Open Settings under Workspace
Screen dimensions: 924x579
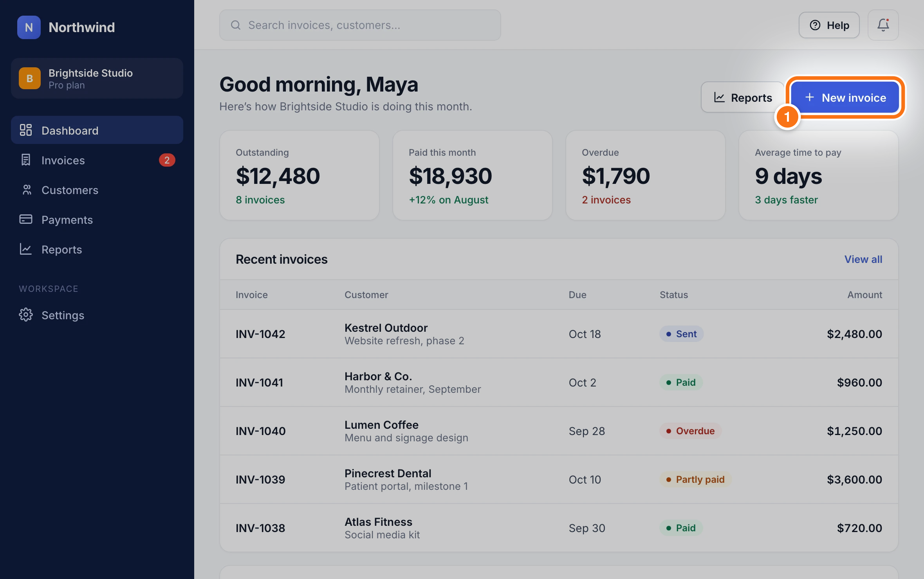coord(97,315)
